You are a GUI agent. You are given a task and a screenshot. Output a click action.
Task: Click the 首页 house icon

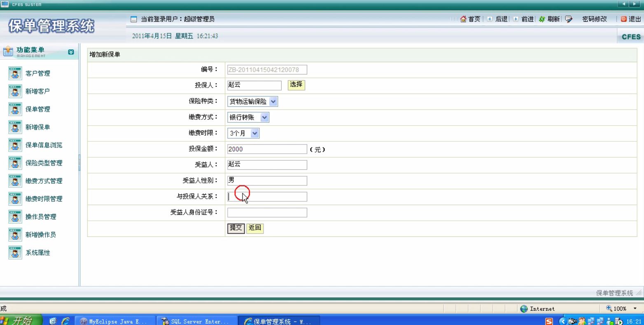[463, 19]
